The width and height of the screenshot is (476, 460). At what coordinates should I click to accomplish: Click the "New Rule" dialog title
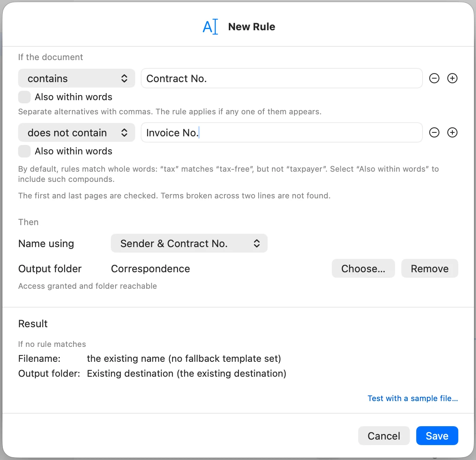tap(252, 27)
